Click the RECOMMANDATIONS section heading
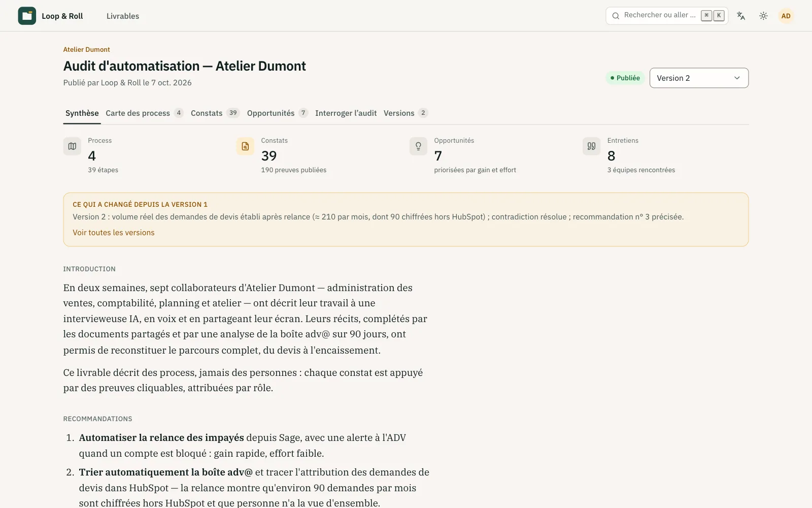This screenshot has width=812, height=508. 97,419
